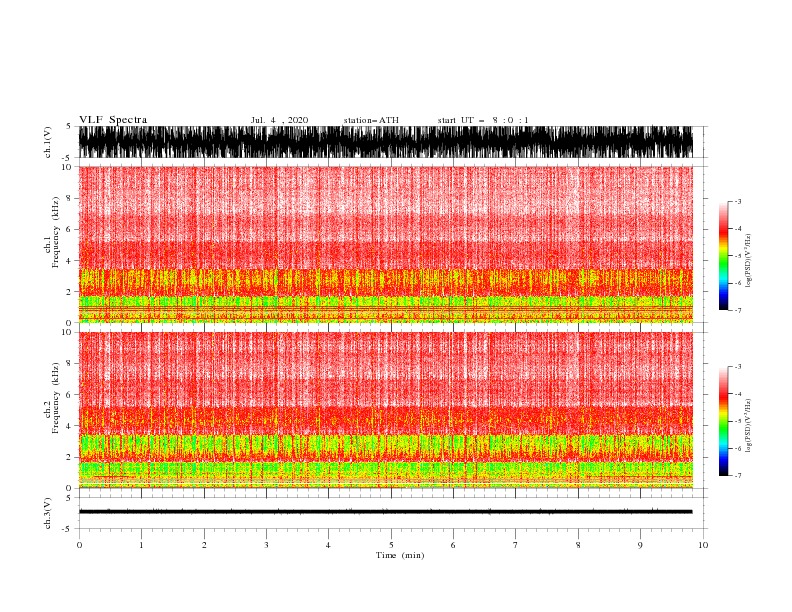Click the ch.1 spectrogram plot
Image resolution: width=792 pixels, height=612 pixels.
(386, 244)
